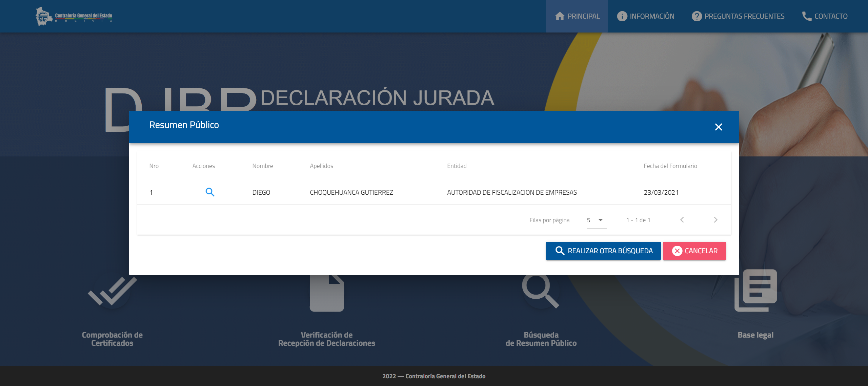Image resolution: width=868 pixels, height=386 pixels.
Task: Click the Base legal label
Action: pyautogui.click(x=755, y=335)
